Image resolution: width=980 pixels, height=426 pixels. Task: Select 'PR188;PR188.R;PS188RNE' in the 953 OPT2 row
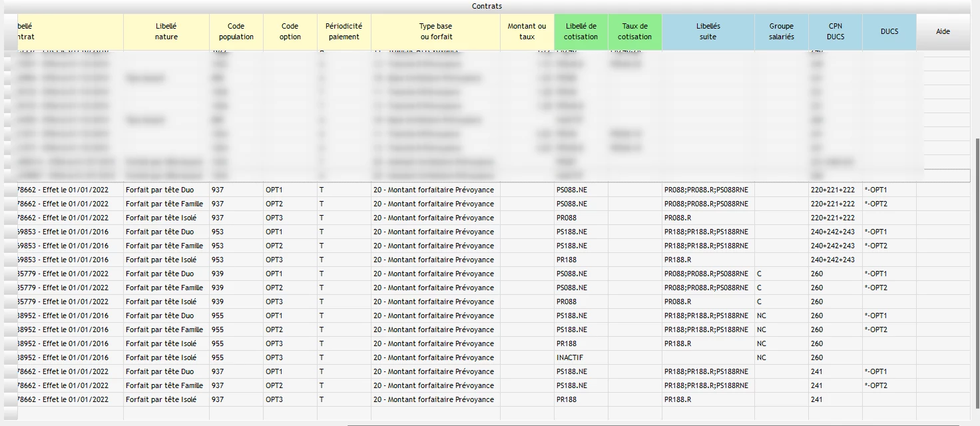pos(706,246)
